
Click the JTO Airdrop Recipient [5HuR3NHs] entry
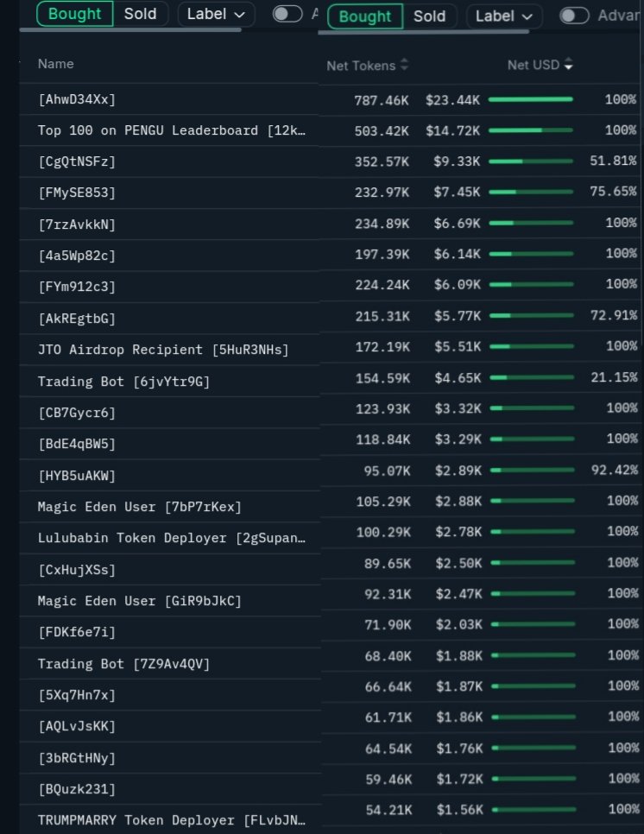(x=163, y=350)
